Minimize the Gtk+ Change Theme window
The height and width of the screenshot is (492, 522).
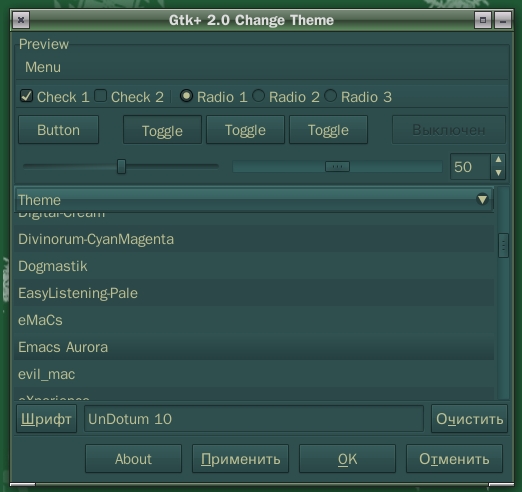(x=503, y=20)
